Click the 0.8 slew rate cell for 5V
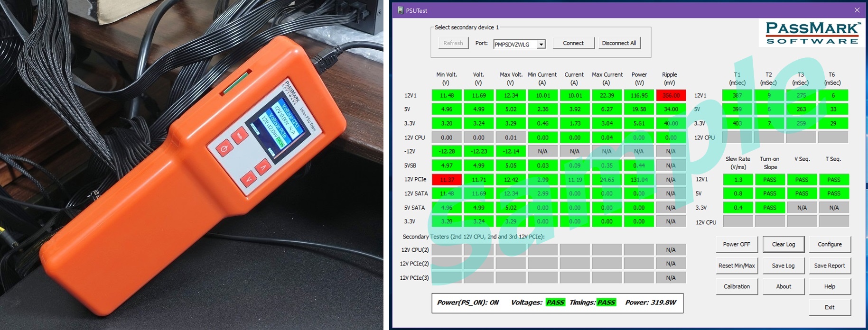Image resolution: width=868 pixels, height=330 pixels. click(738, 193)
